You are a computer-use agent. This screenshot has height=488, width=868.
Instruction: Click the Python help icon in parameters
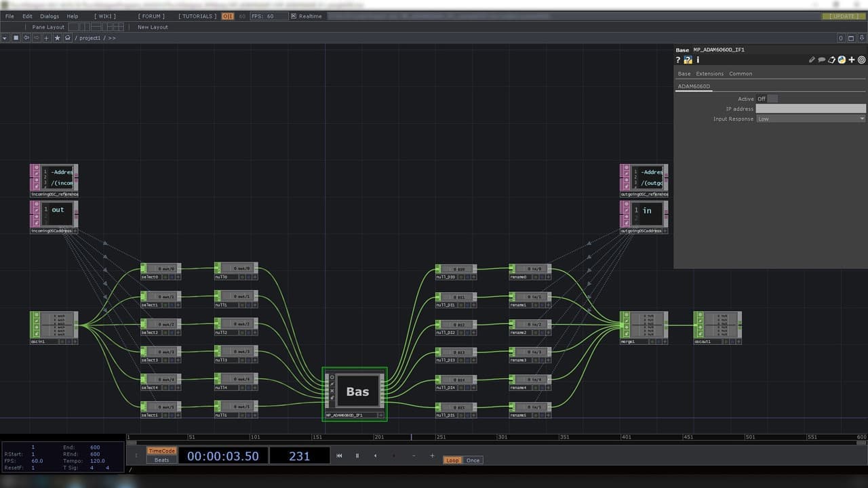[x=688, y=60]
